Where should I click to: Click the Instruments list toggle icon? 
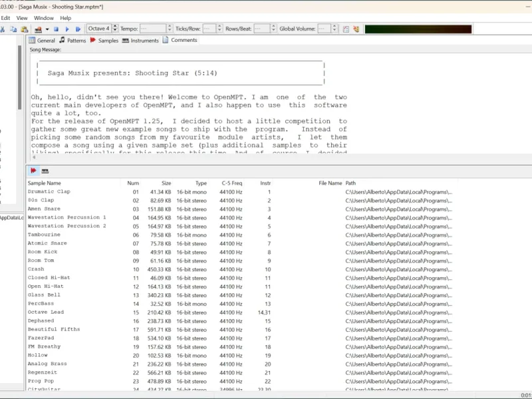click(x=45, y=171)
